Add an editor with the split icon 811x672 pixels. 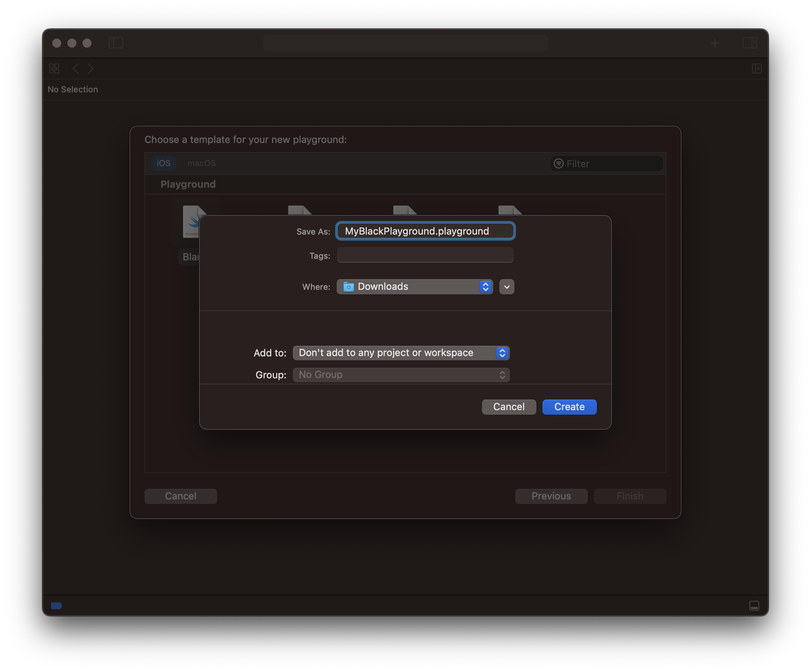tap(757, 69)
